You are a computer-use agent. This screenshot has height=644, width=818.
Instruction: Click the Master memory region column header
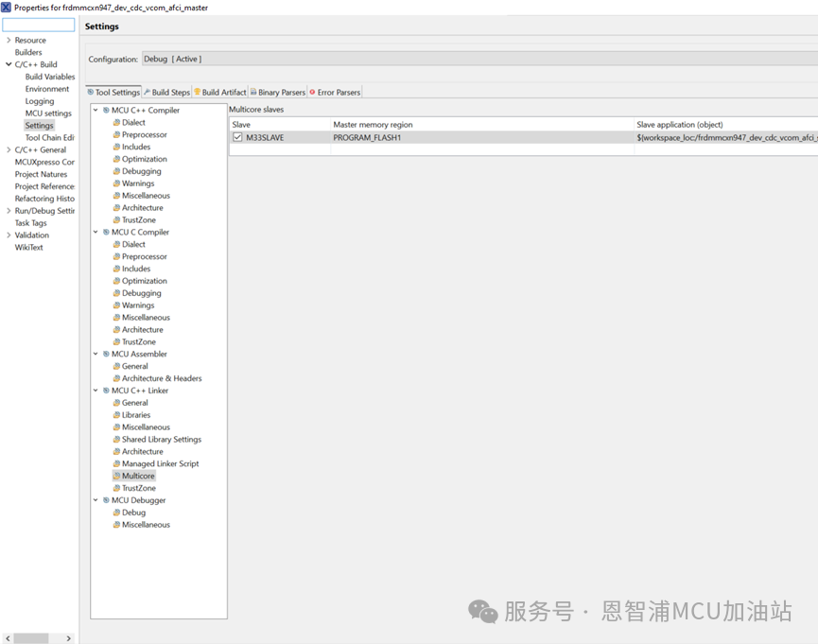pyautogui.click(x=482, y=125)
